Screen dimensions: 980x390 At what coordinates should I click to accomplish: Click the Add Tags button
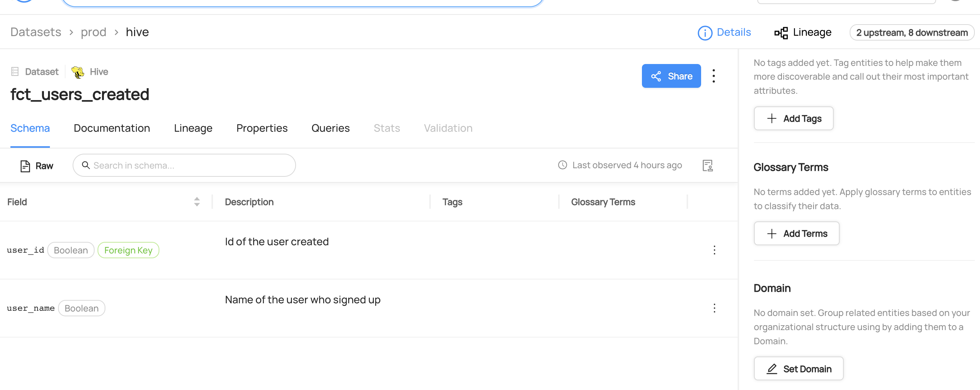coord(793,118)
